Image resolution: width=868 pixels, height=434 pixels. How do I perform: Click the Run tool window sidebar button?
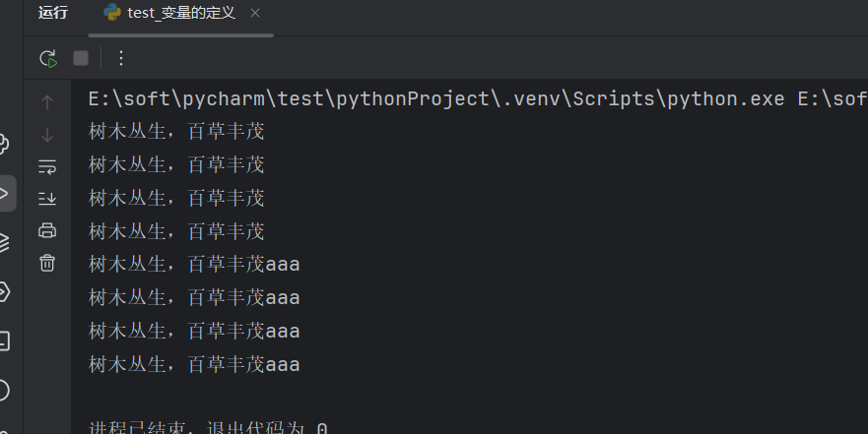click(5, 193)
